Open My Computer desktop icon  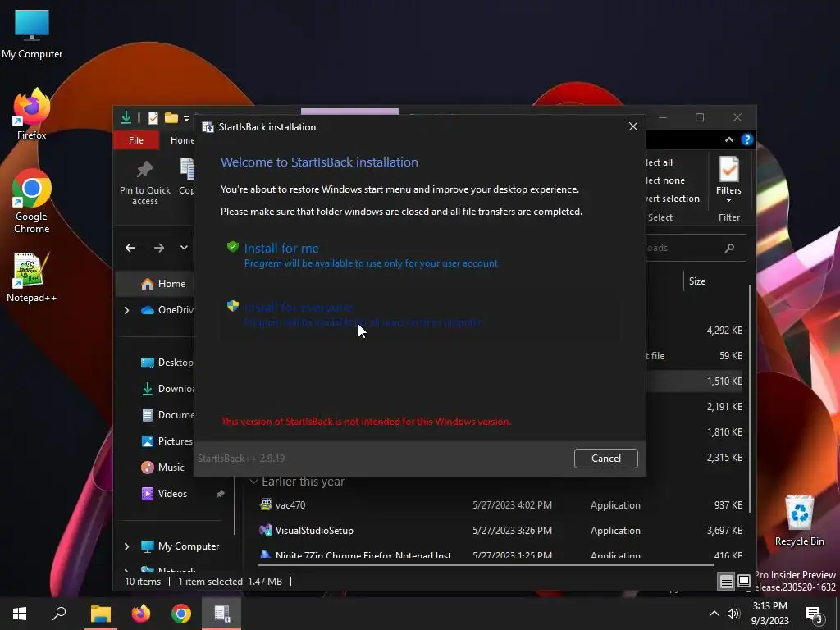pyautogui.click(x=32, y=34)
